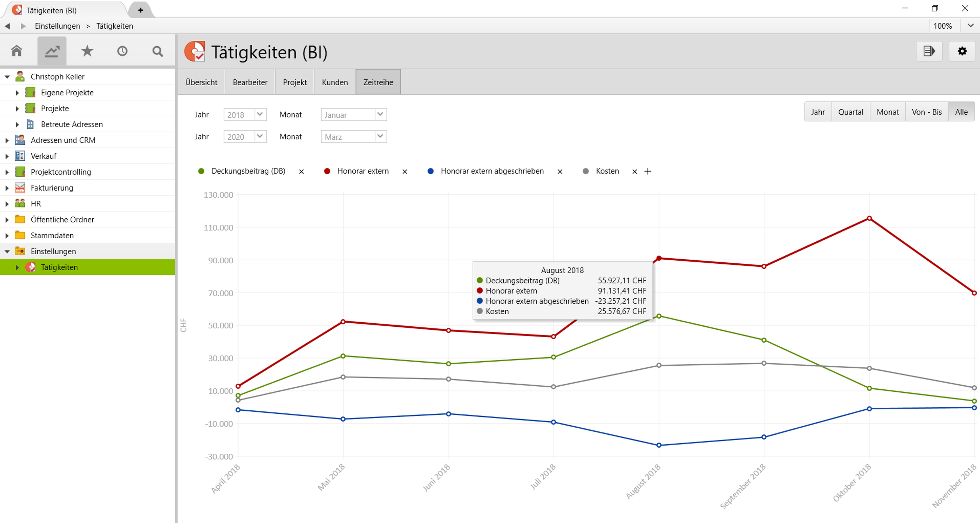Open the history clock icon
980x523 pixels.
point(122,51)
